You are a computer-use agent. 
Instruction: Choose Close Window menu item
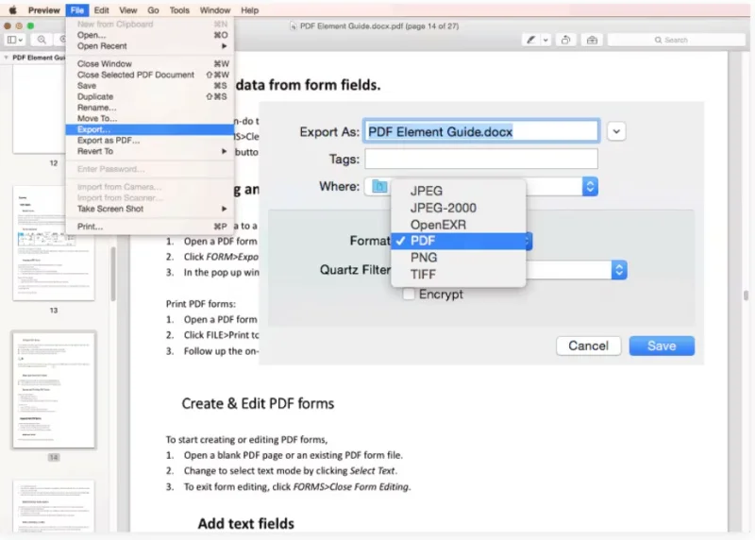(150, 63)
